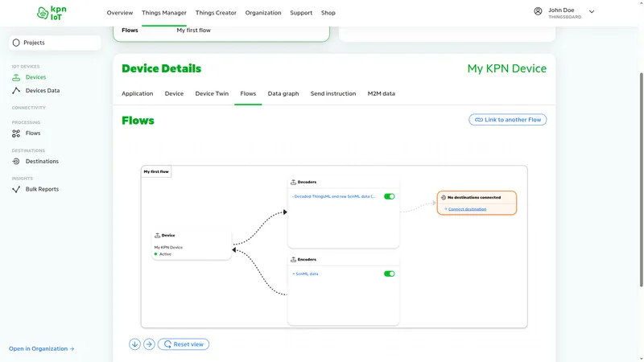Go to the Overview menu

[x=119, y=13]
